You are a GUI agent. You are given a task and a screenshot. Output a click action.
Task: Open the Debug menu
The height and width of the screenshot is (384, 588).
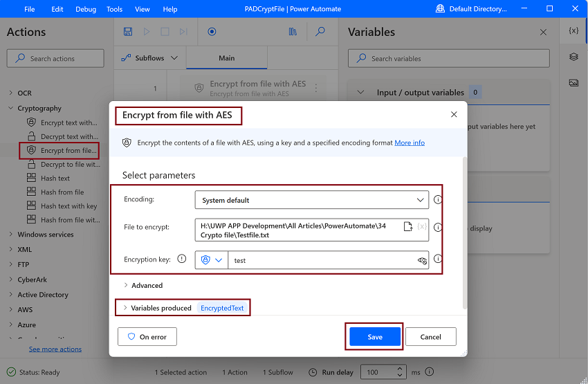[x=86, y=10]
